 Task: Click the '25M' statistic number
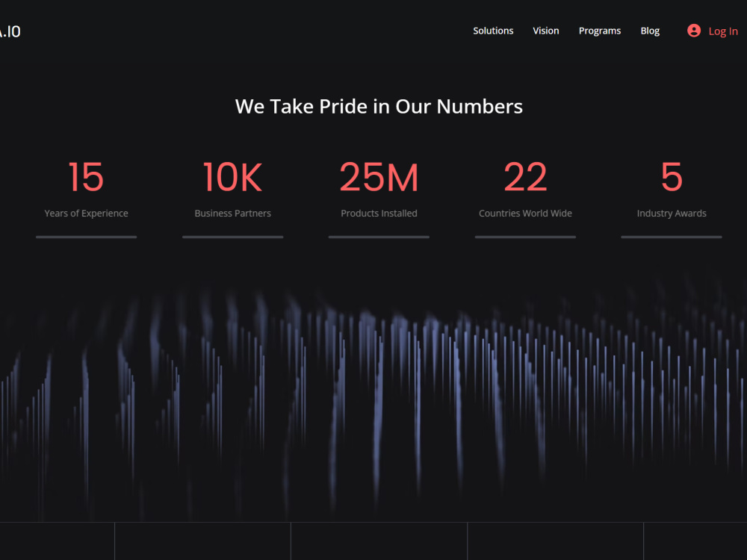pyautogui.click(x=379, y=177)
